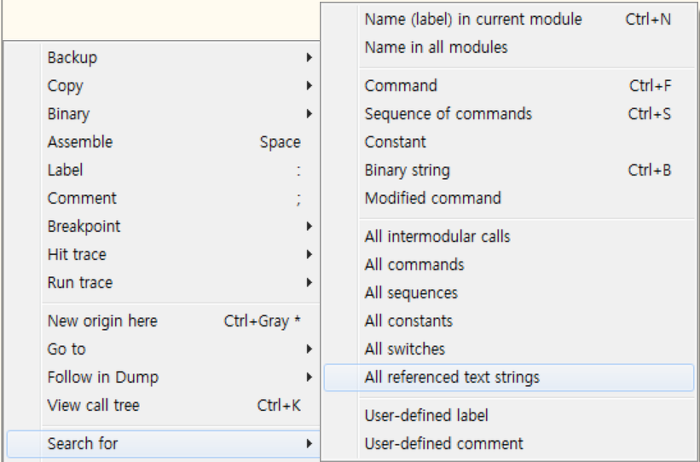Click Name in all modules

coord(509,47)
